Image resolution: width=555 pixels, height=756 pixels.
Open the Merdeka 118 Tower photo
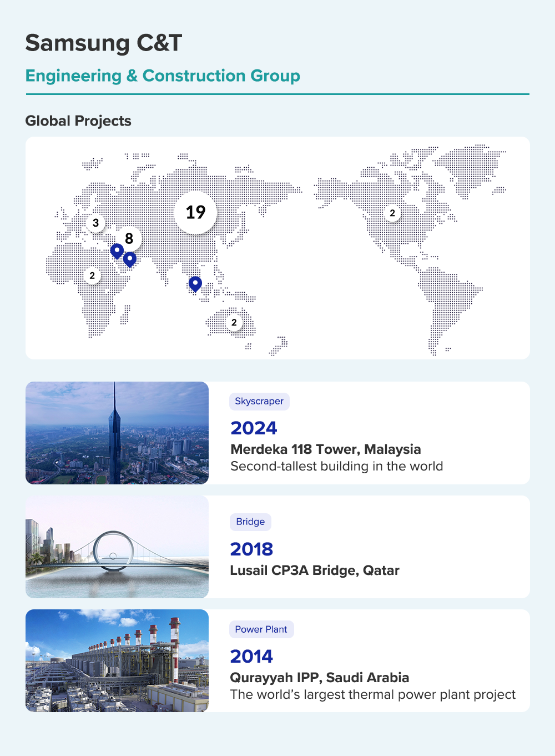coord(117,433)
